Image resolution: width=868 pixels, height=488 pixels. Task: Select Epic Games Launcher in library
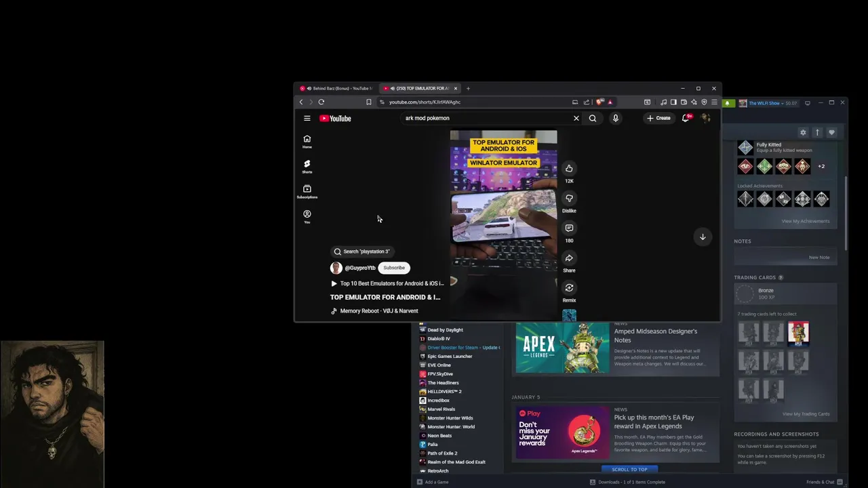[450, 357]
